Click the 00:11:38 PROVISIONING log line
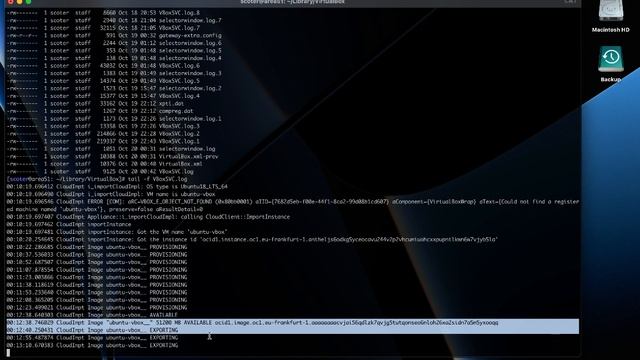 click(x=96, y=285)
